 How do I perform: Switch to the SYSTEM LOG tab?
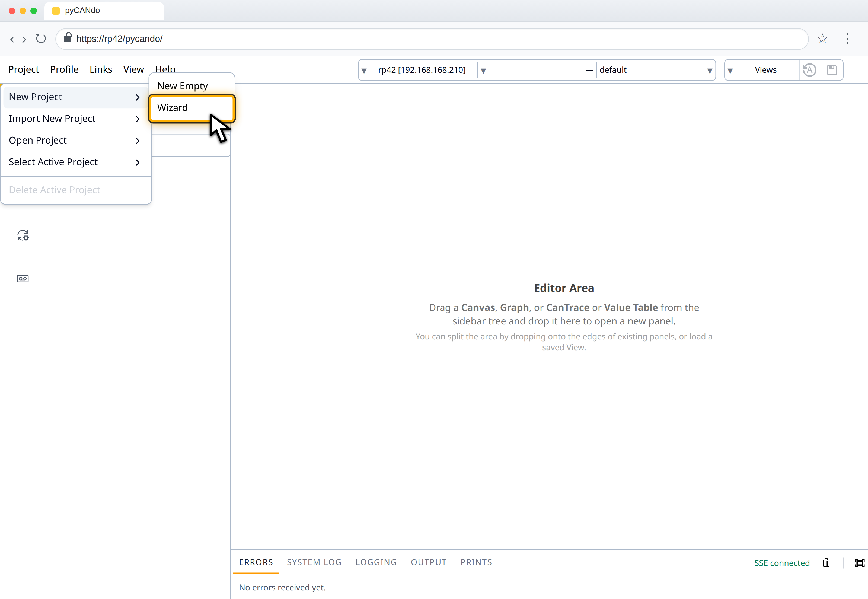(x=314, y=562)
